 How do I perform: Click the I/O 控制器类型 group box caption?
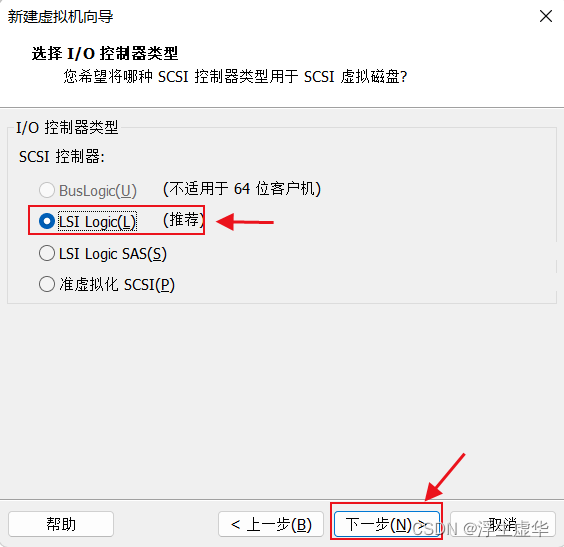point(67,127)
